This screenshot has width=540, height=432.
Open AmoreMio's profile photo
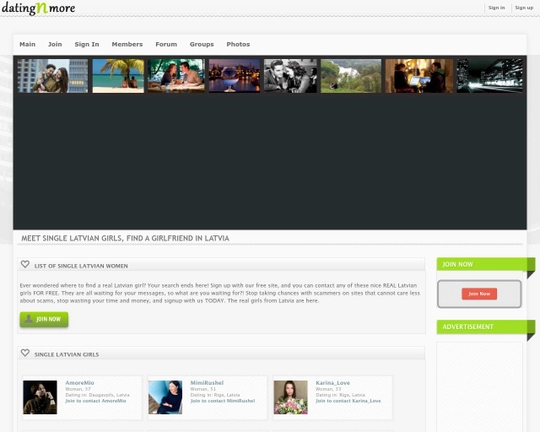[40, 397]
